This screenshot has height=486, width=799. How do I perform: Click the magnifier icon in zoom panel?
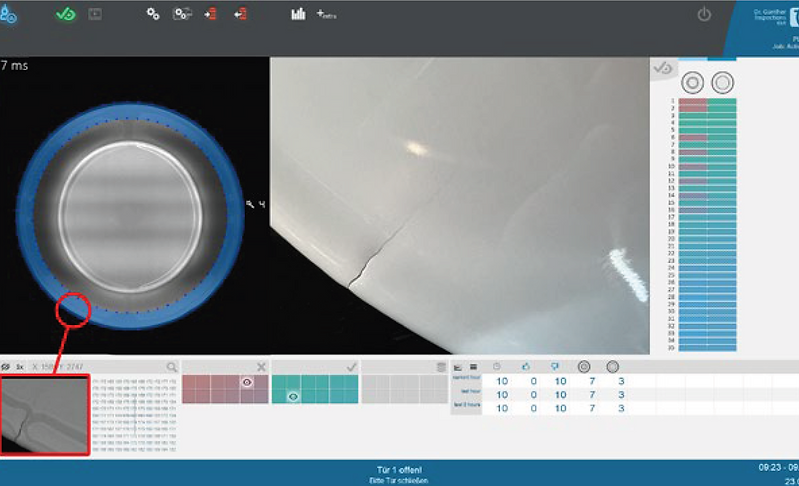click(x=172, y=367)
